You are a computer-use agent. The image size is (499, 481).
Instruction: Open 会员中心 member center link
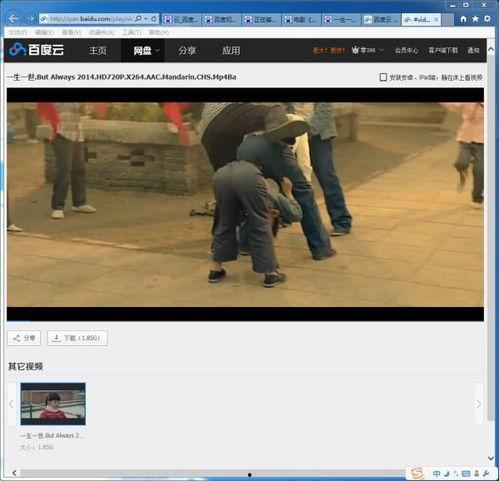click(406, 50)
